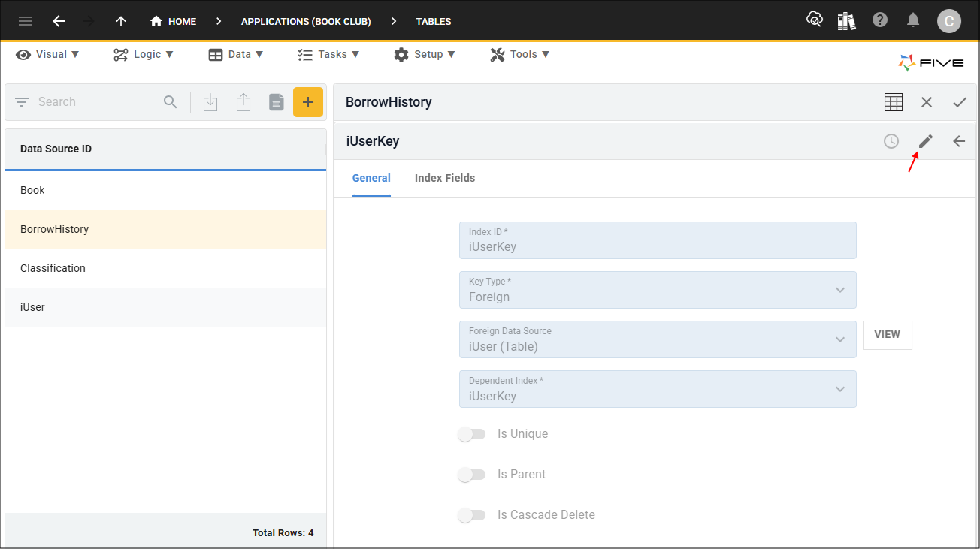Edit iUserKey with pencil icon

[926, 141]
